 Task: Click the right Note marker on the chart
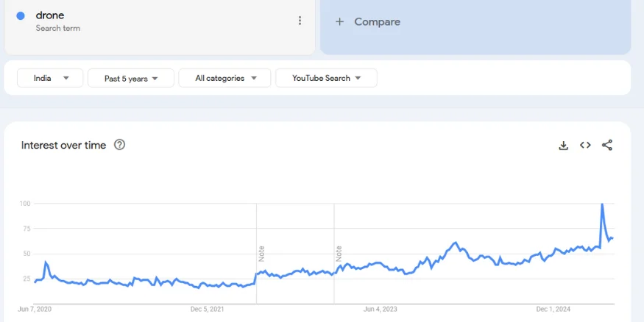pos(339,253)
